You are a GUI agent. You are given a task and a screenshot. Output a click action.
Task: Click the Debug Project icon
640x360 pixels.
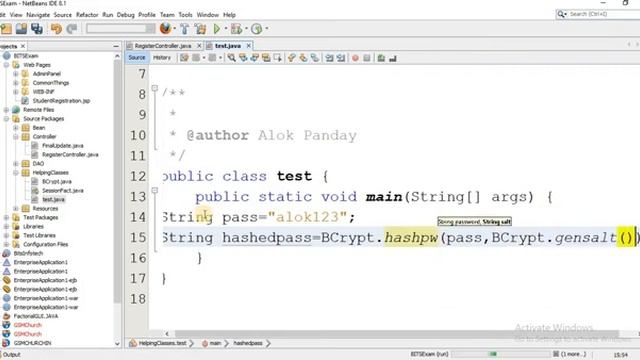point(236,29)
